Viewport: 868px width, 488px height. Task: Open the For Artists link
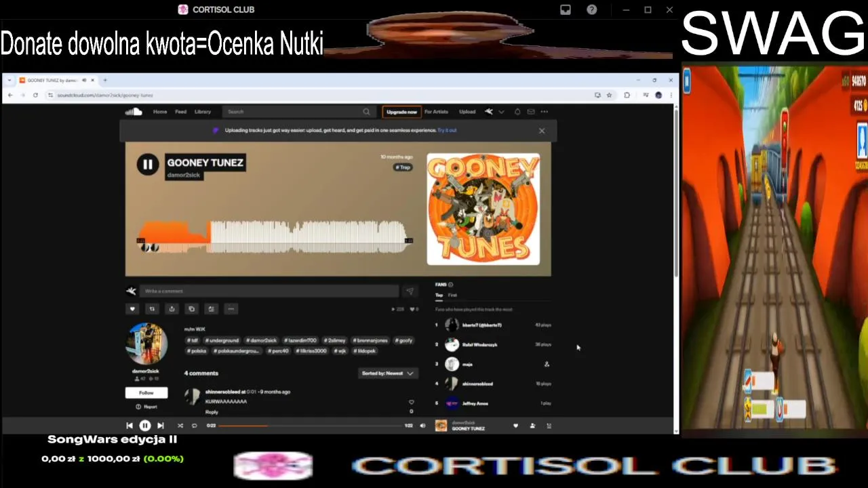(436, 112)
